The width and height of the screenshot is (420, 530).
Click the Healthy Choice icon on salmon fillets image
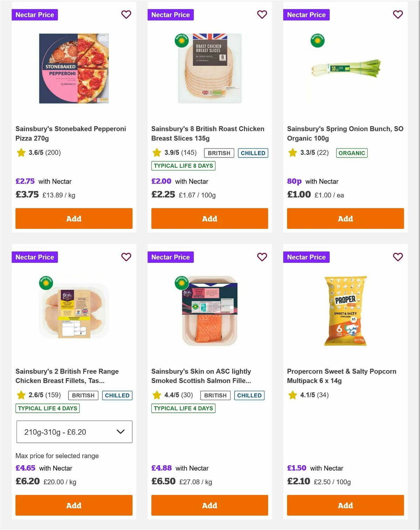pyautogui.click(x=181, y=281)
